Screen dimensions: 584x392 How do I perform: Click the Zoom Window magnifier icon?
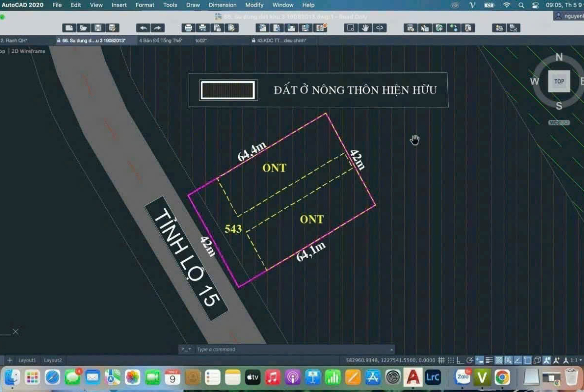351,28
